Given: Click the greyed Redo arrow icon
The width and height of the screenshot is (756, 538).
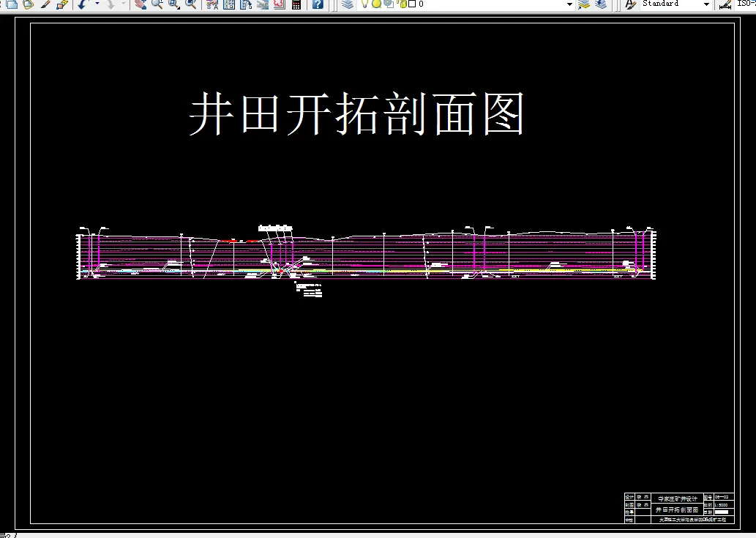Looking at the screenshot, I should pyautogui.click(x=111, y=4).
